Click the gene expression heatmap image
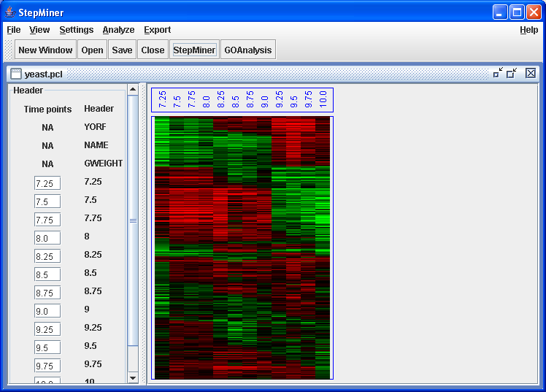Screen dimensions: 546x392 tap(242, 248)
